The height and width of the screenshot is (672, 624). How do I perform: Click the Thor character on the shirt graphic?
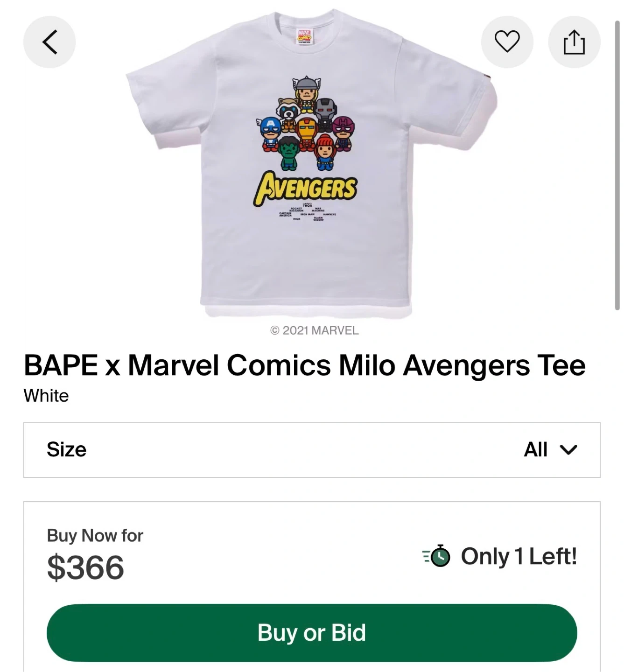305,93
